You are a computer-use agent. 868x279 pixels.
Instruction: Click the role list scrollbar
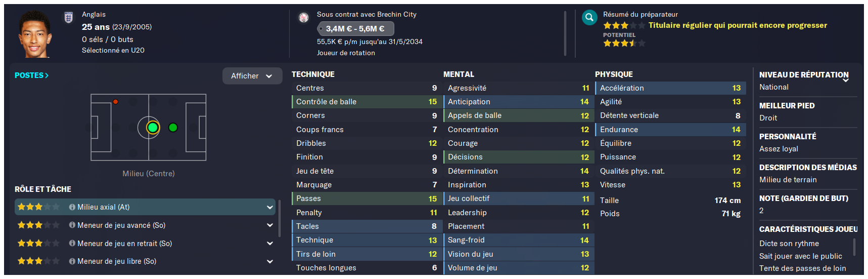[x=279, y=219]
